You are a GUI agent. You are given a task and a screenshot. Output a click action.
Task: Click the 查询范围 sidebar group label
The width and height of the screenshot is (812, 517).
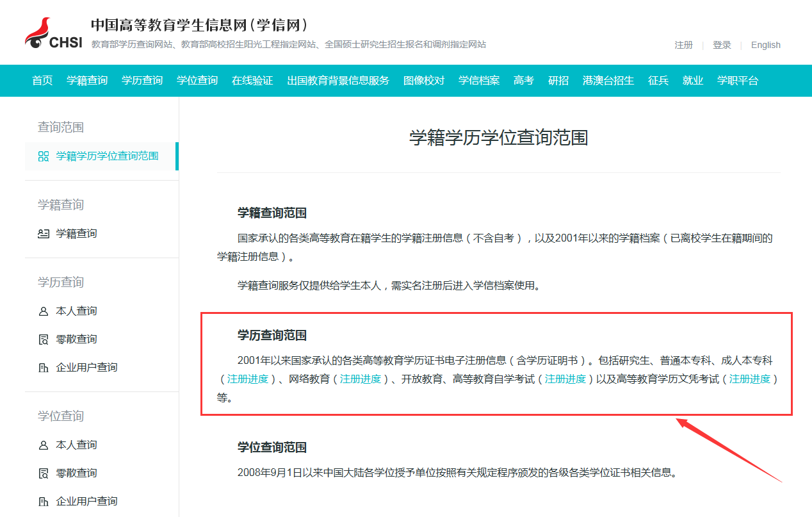click(x=61, y=127)
